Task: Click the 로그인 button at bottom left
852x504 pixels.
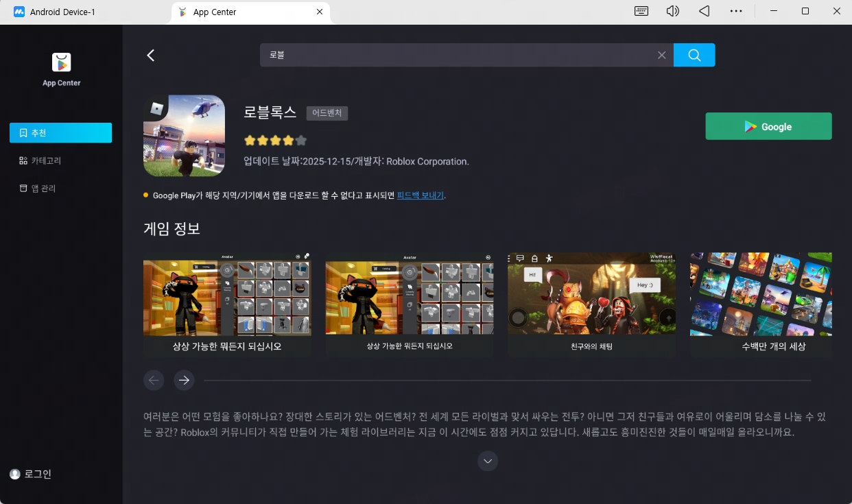Action: tap(31, 474)
